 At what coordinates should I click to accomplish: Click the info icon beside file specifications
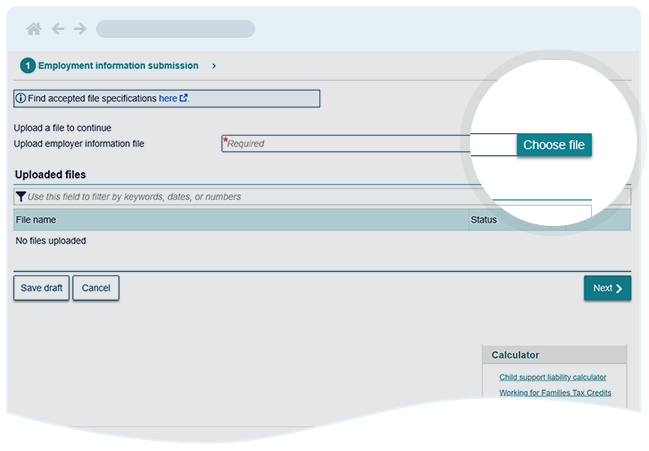pyautogui.click(x=21, y=99)
